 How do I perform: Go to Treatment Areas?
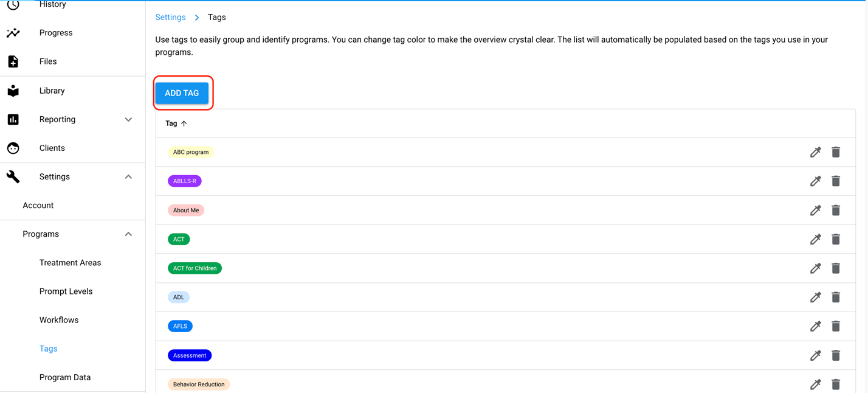(x=70, y=263)
